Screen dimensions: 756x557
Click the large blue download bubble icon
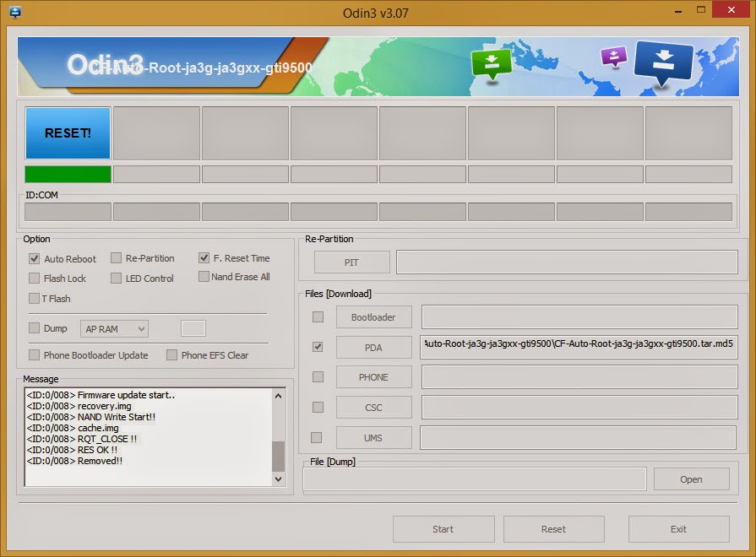point(664,62)
